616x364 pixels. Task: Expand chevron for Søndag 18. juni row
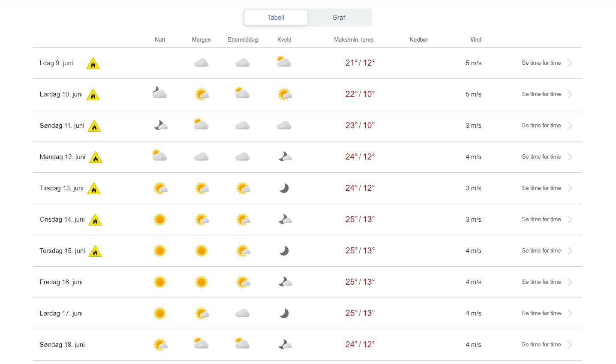click(570, 345)
